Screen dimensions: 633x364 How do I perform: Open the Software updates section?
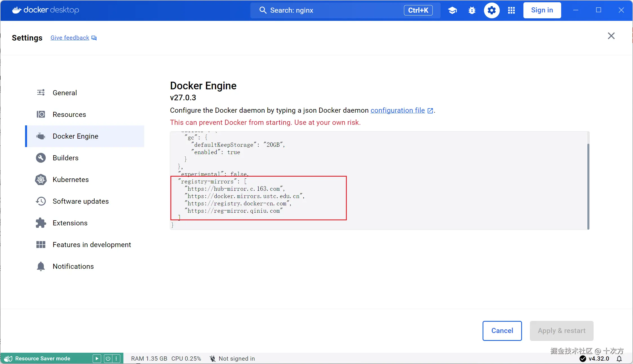click(85, 201)
